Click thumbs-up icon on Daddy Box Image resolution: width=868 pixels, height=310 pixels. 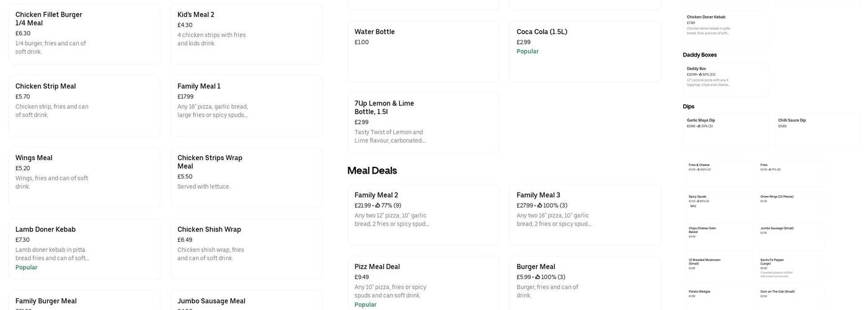701,74
